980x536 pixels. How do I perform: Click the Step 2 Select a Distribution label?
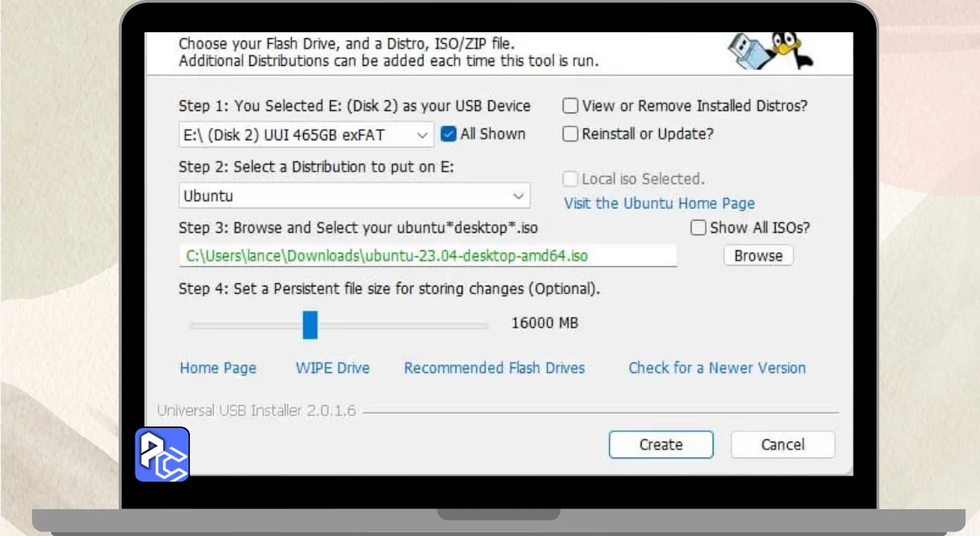coord(316,167)
